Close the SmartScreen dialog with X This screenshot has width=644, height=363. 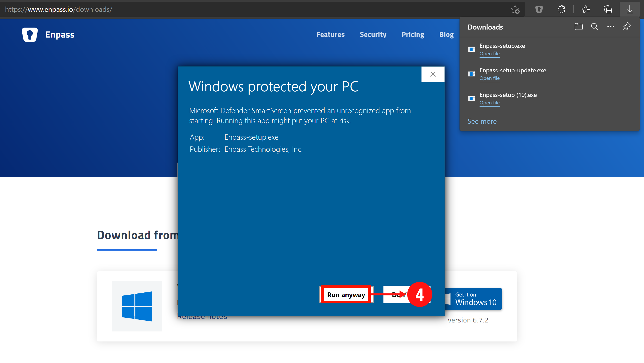pos(433,74)
